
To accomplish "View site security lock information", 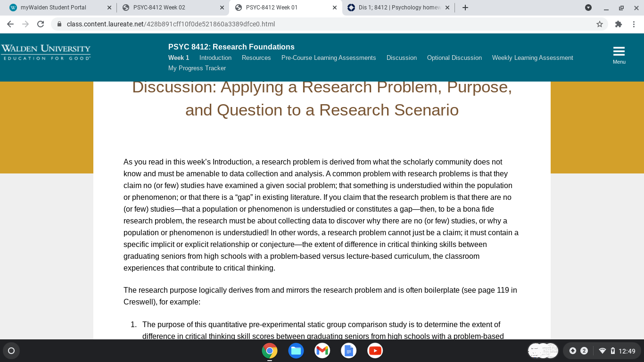I will click(x=59, y=24).
